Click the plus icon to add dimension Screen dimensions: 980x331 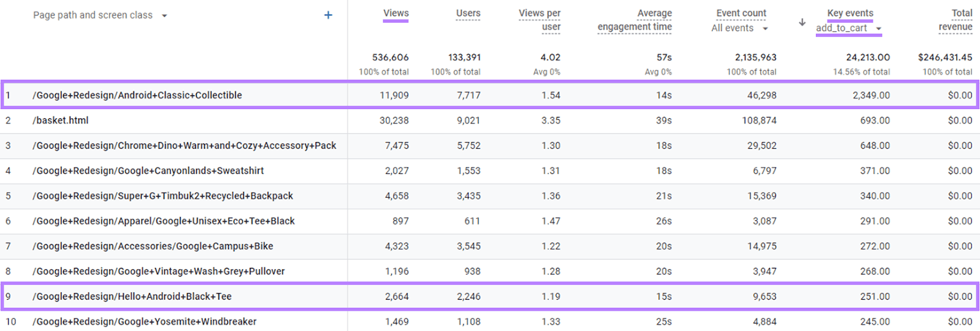click(x=328, y=15)
